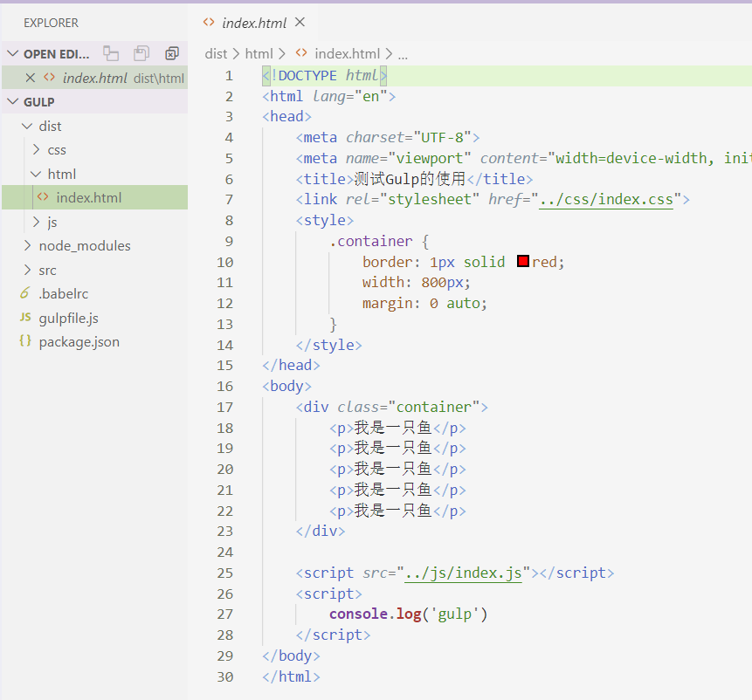Click the meta charset="UTF-8" tag
The height and width of the screenshot is (700, 752).
tap(388, 138)
